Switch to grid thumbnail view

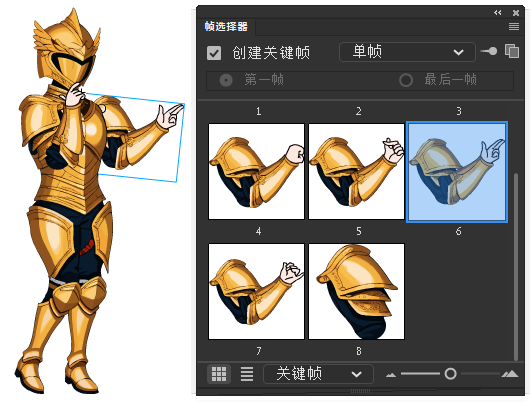coord(219,374)
